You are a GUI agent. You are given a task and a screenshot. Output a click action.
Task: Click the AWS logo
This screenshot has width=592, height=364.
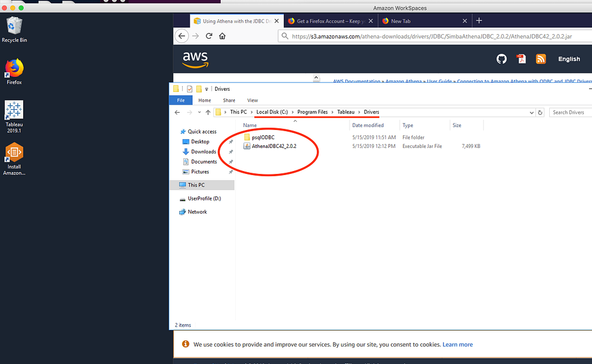(x=195, y=59)
